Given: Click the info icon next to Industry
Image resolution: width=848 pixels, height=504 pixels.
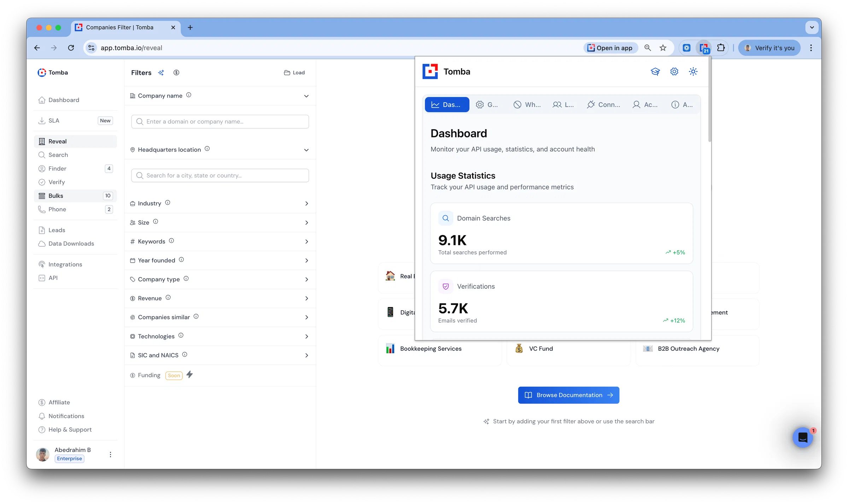Looking at the screenshot, I should click(168, 203).
